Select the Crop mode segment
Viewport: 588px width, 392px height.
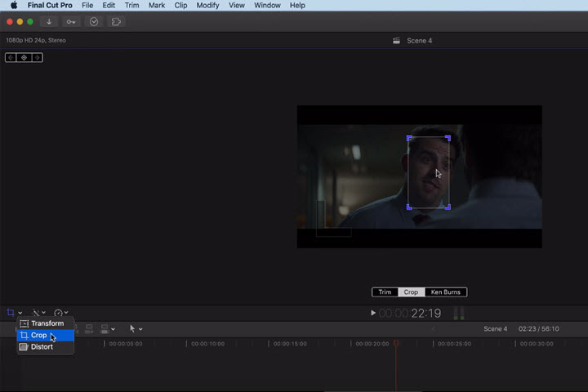411,292
